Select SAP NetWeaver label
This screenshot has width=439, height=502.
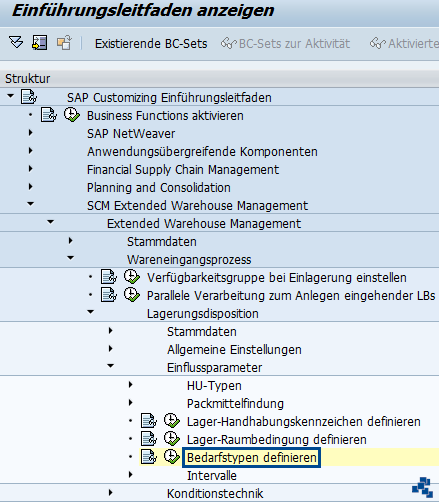[131, 134]
